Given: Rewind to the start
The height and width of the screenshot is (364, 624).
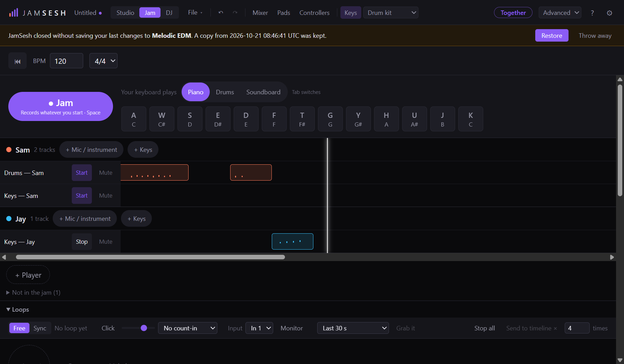Looking at the screenshot, I should pos(18,61).
